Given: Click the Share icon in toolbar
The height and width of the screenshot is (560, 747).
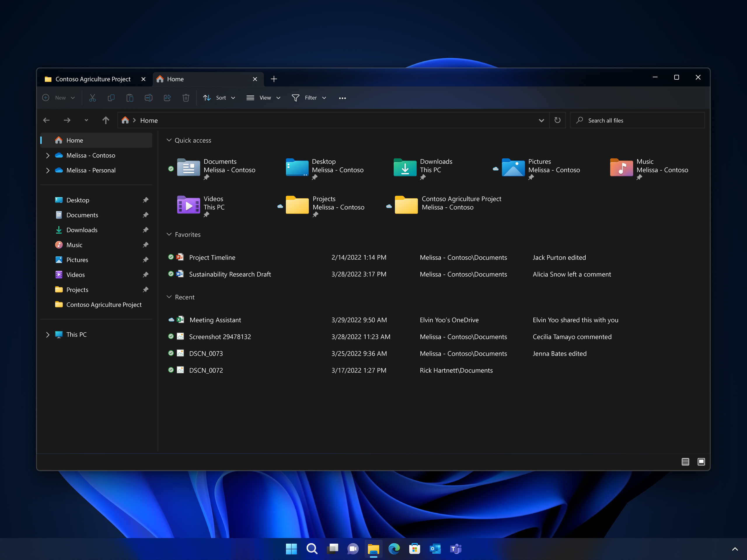Looking at the screenshot, I should coord(167,98).
